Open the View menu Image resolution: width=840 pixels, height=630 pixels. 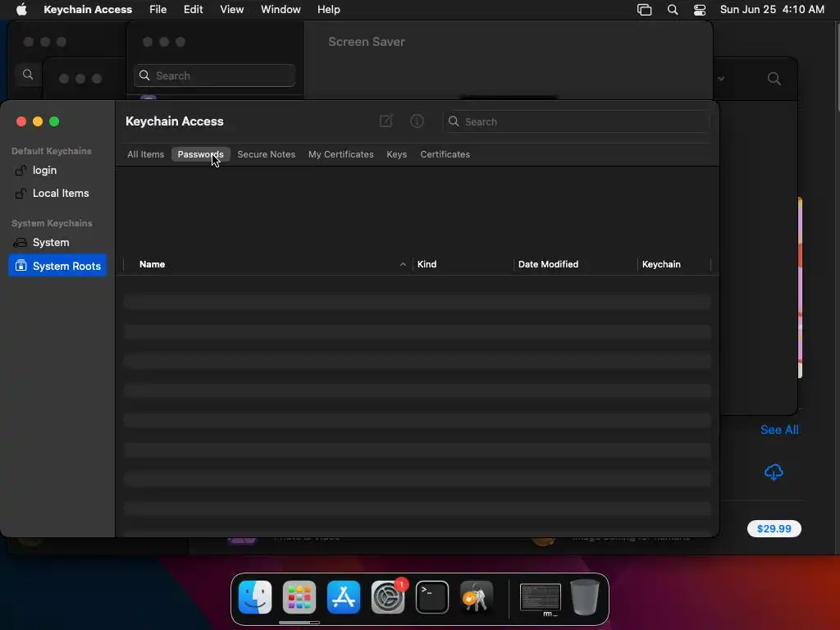click(232, 10)
